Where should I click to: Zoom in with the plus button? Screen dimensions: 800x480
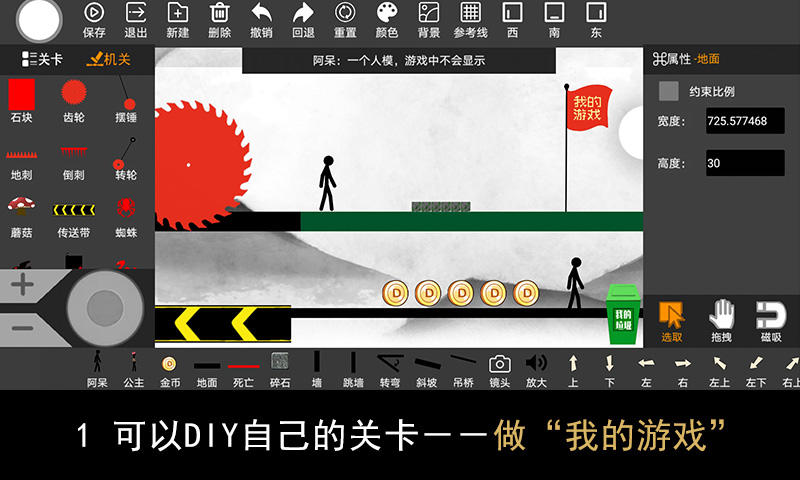pyautogui.click(x=22, y=286)
